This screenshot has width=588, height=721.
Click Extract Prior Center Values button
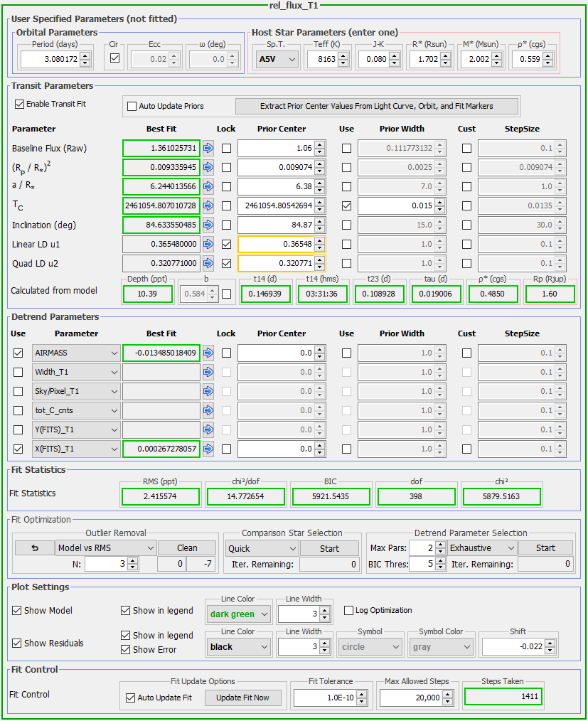[377, 107]
